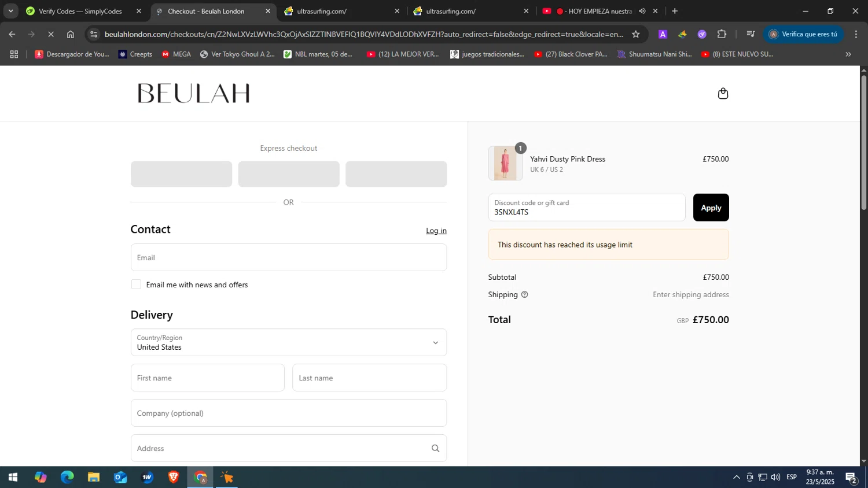Click the discount code input field
Screen dimensions: 868x488
tap(587, 208)
